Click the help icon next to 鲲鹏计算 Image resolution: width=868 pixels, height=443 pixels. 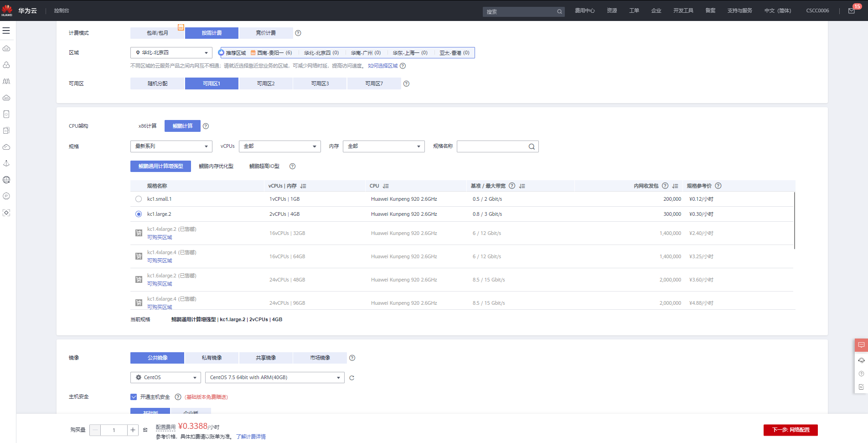point(206,126)
